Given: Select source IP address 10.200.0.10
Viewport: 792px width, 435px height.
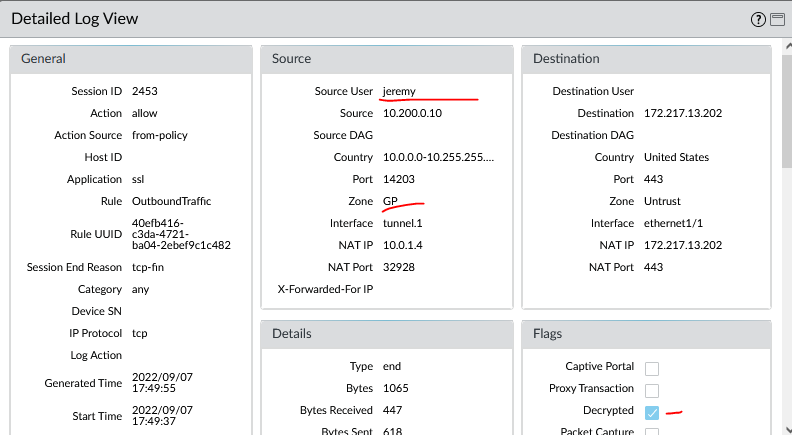Looking at the screenshot, I should coord(413,113).
